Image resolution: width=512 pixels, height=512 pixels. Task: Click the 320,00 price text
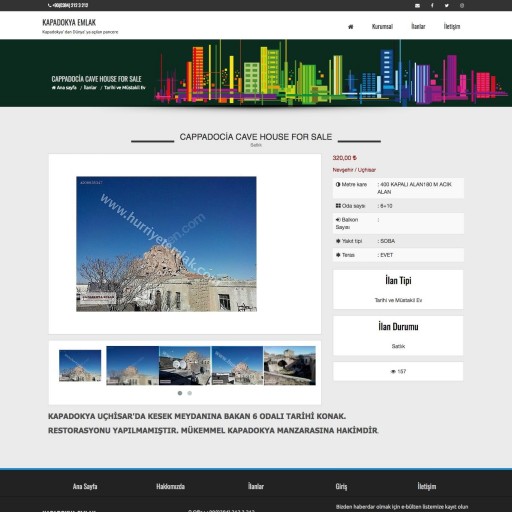coord(345,158)
